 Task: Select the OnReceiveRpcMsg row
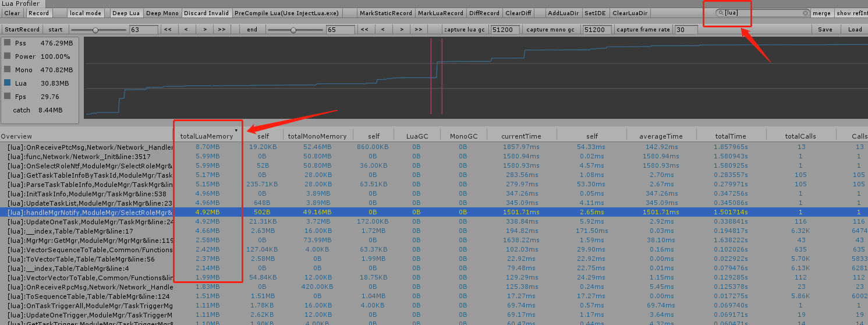[434, 287]
